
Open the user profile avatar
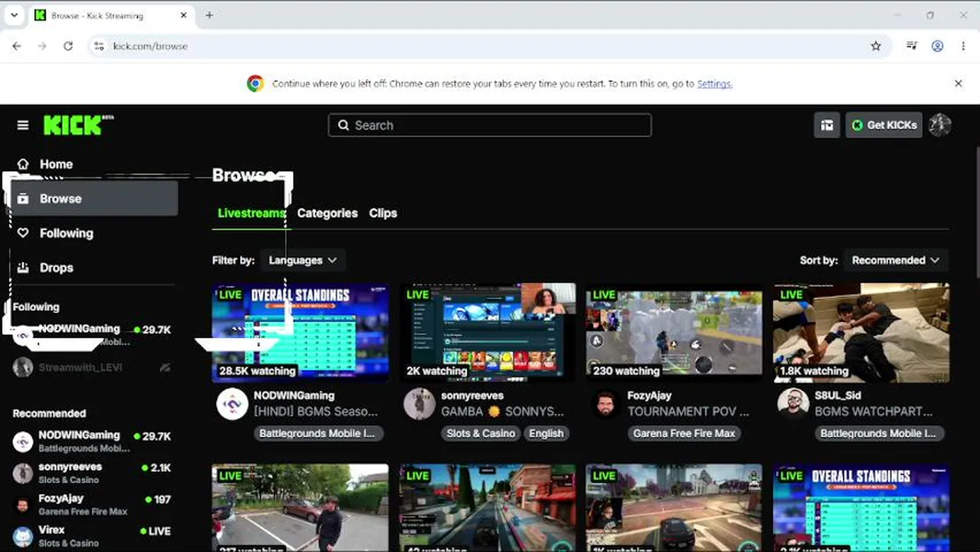pyautogui.click(x=939, y=125)
